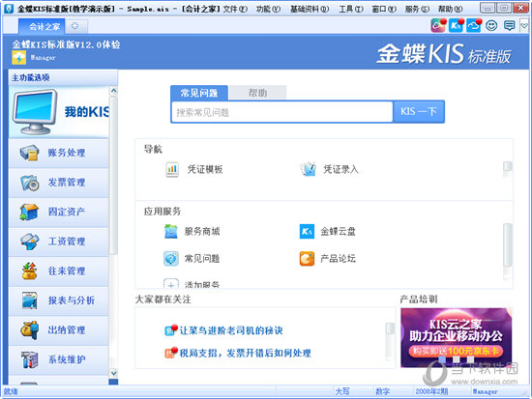The height and width of the screenshot is (399, 532).
Task: Click status bar text 数字
Action: [383, 391]
